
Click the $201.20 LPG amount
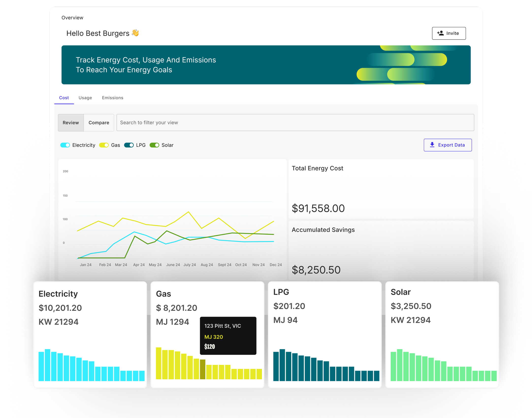pyautogui.click(x=289, y=306)
